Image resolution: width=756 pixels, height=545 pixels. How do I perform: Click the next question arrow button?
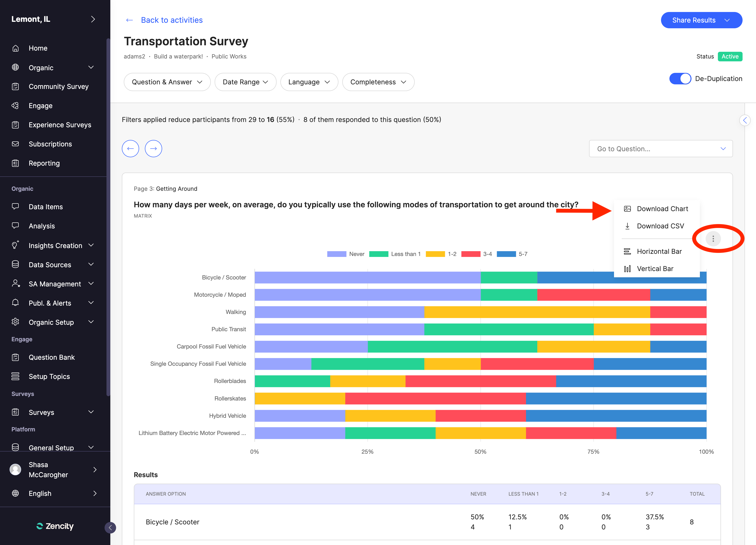pos(153,149)
